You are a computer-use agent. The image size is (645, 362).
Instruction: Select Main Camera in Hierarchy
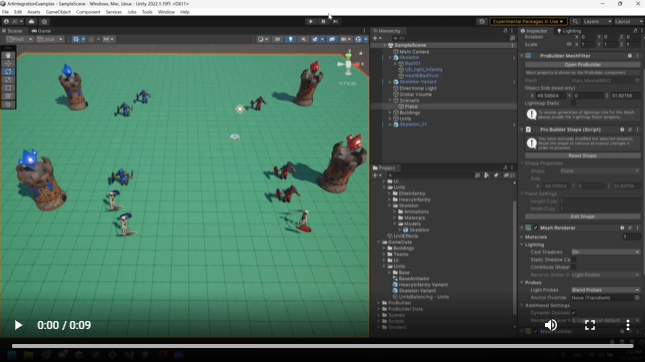(414, 52)
